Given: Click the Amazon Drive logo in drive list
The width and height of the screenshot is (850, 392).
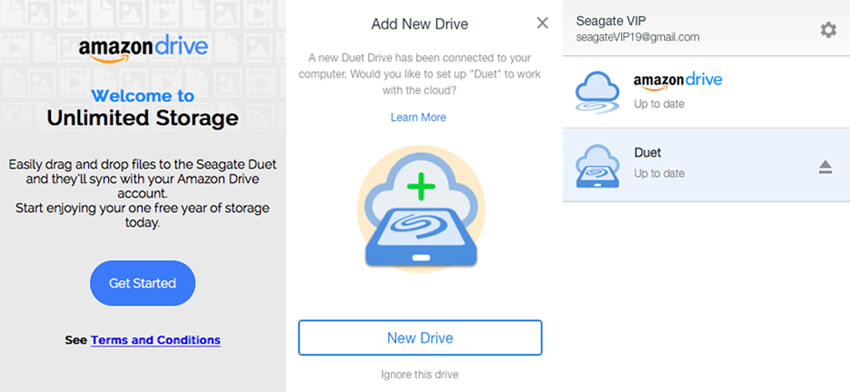Looking at the screenshot, I should [678, 81].
